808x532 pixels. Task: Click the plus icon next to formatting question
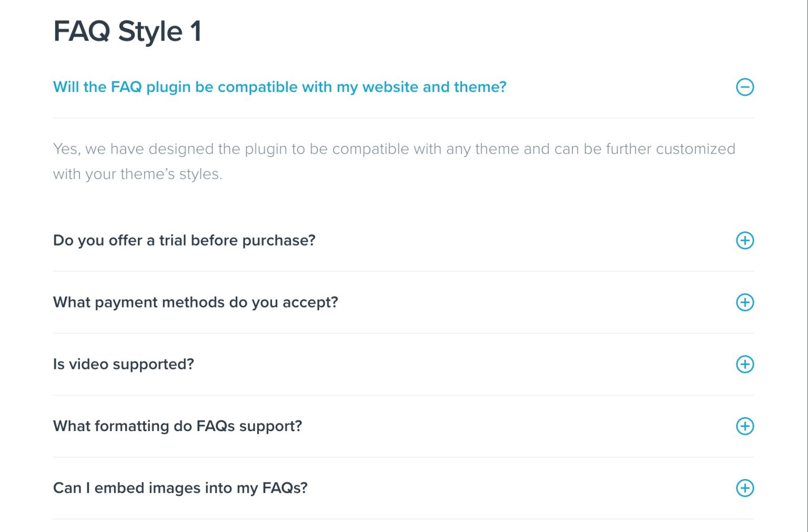745,426
